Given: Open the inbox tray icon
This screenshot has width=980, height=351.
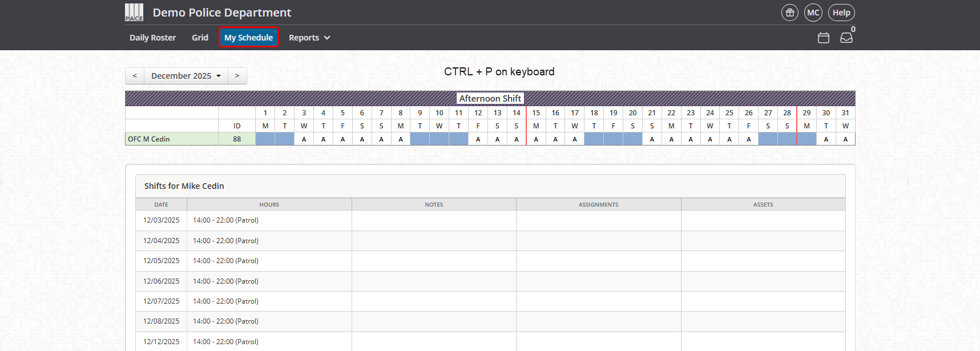Looking at the screenshot, I should [x=846, y=38].
